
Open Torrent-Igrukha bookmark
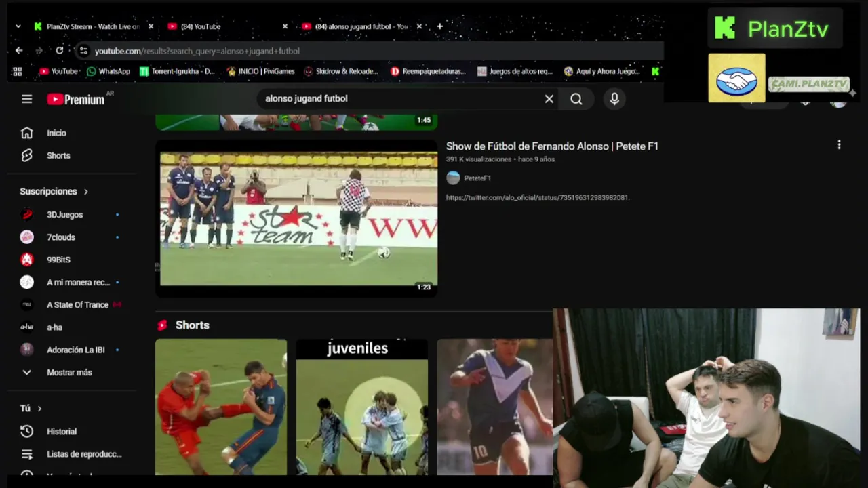177,71
